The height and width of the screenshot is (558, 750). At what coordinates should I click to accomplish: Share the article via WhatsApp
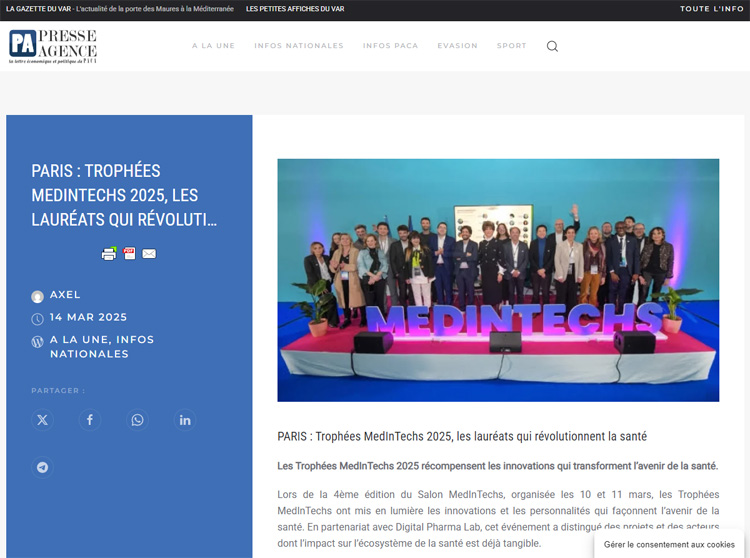tap(137, 420)
